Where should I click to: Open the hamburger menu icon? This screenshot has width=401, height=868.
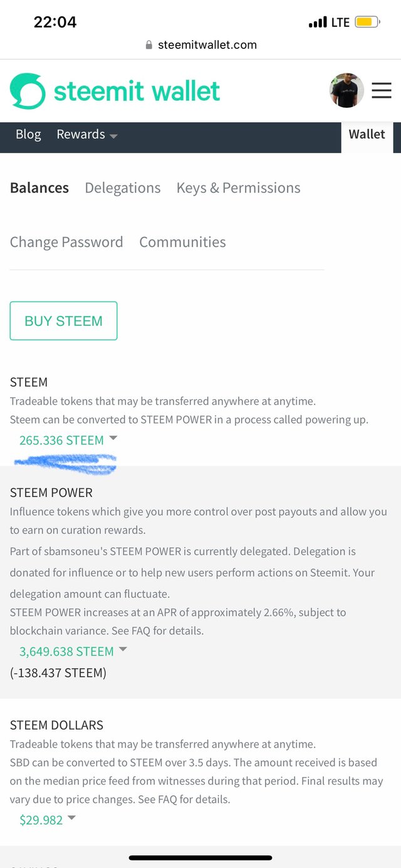point(381,91)
